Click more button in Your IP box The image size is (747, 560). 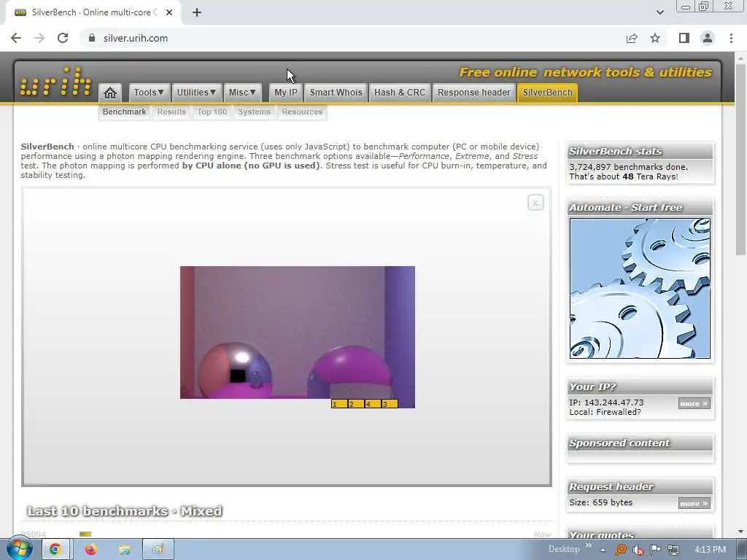pyautogui.click(x=694, y=404)
